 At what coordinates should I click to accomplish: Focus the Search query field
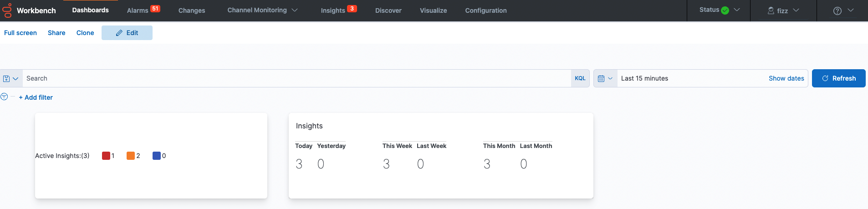click(296, 78)
